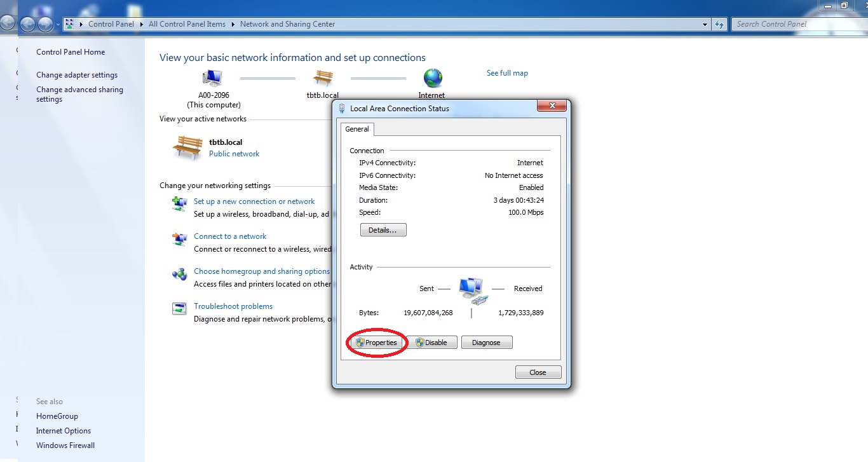The image size is (868, 462).
Task: Open Windows Firewall under See also
Action: coord(65,445)
